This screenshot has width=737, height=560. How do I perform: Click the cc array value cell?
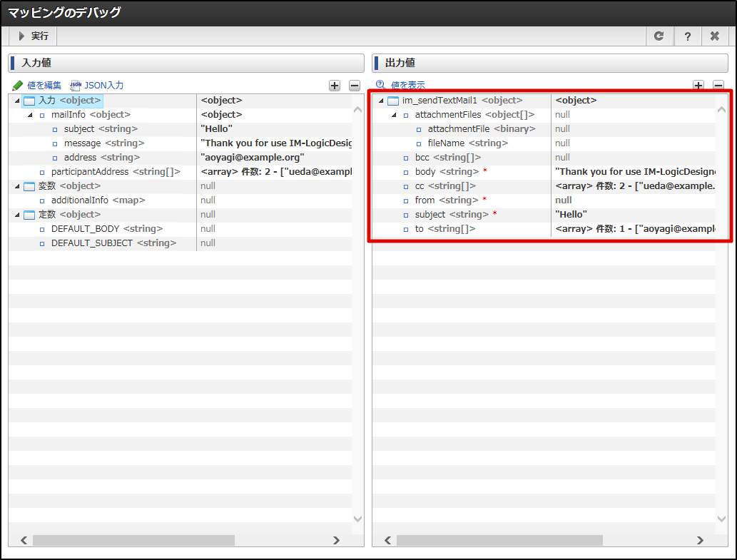633,186
